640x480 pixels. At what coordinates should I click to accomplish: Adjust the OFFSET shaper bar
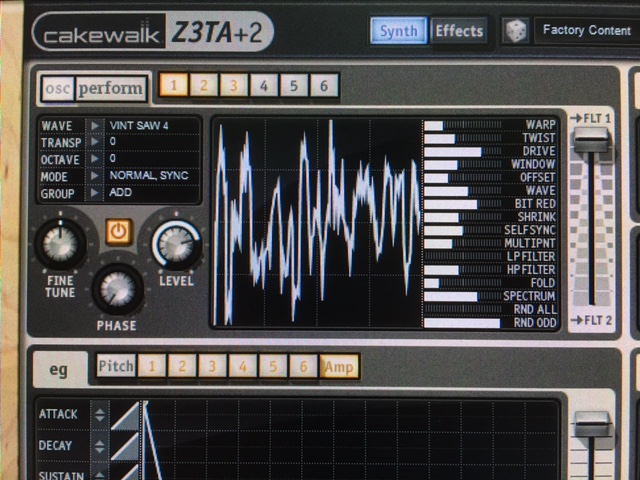[x=462, y=178]
